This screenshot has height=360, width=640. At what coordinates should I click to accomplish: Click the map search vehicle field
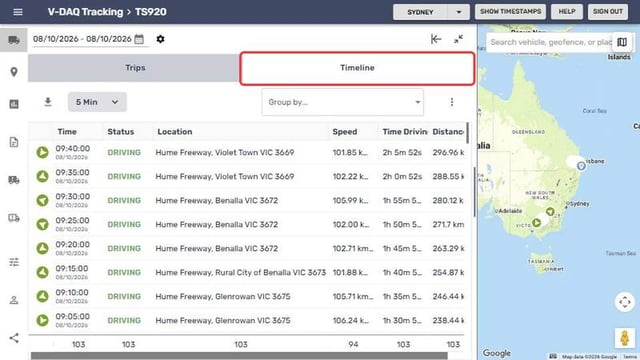(549, 42)
